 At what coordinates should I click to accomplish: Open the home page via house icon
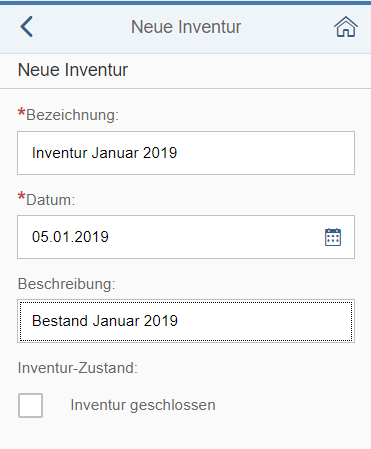tap(346, 27)
